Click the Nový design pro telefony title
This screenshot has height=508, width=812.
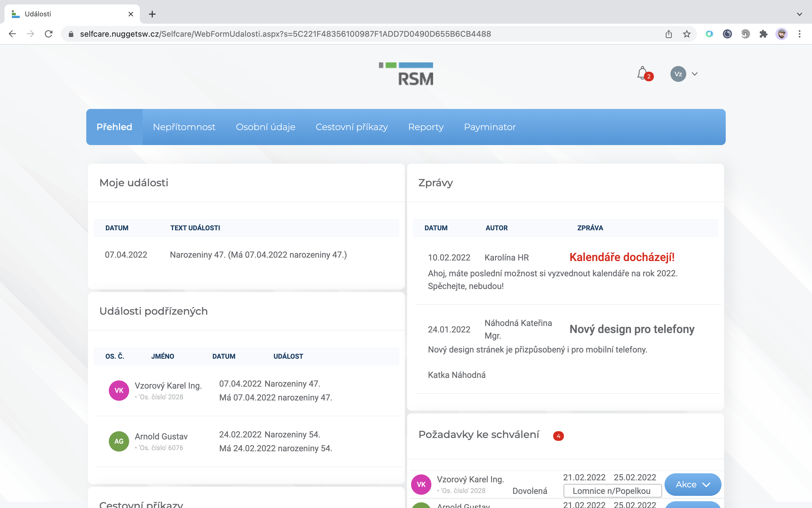(x=632, y=329)
